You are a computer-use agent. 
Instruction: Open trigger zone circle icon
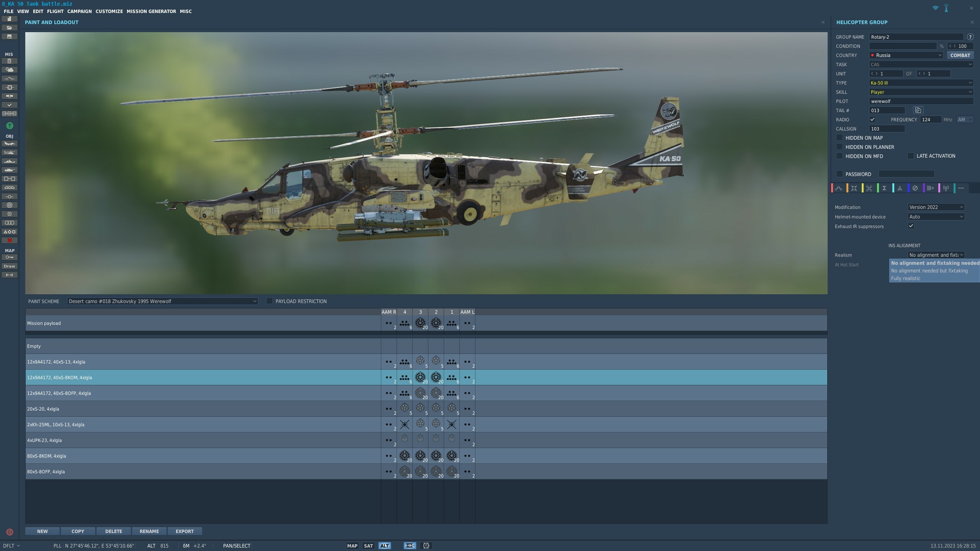point(9,205)
